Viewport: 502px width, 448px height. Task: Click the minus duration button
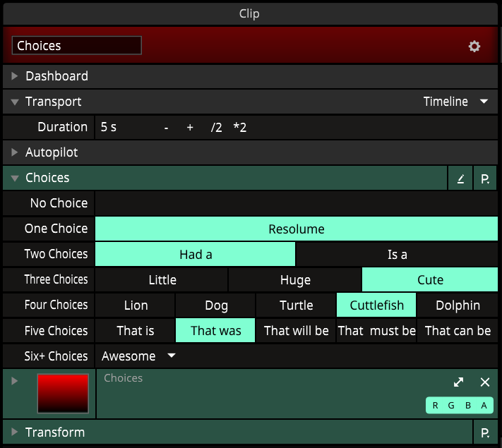click(x=166, y=128)
